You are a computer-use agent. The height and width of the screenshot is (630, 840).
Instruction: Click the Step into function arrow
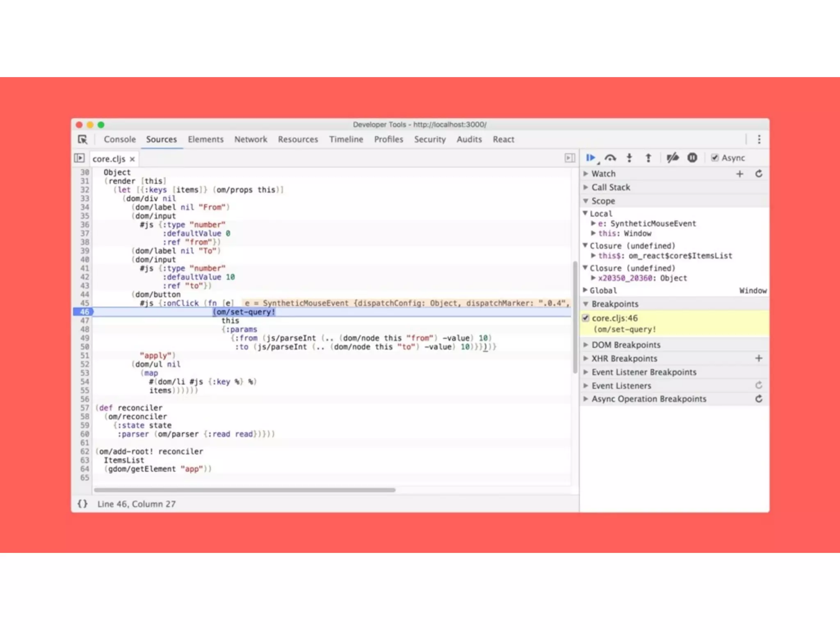(629, 158)
